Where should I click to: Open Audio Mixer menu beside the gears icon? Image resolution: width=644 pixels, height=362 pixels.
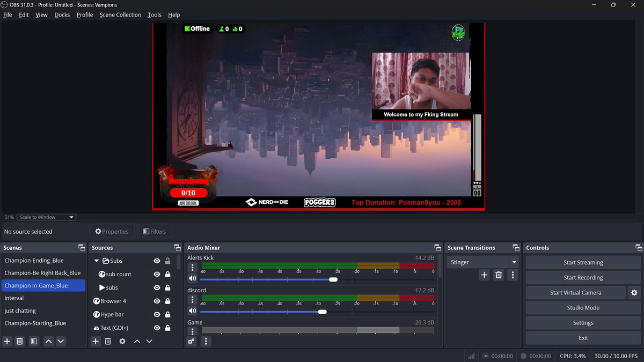click(x=206, y=341)
